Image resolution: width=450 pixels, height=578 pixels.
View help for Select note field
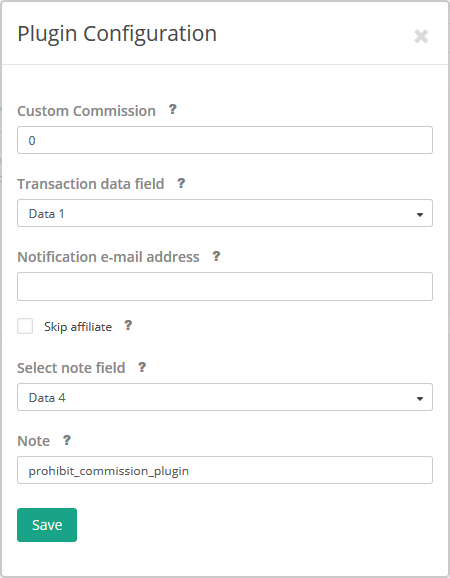[142, 367]
